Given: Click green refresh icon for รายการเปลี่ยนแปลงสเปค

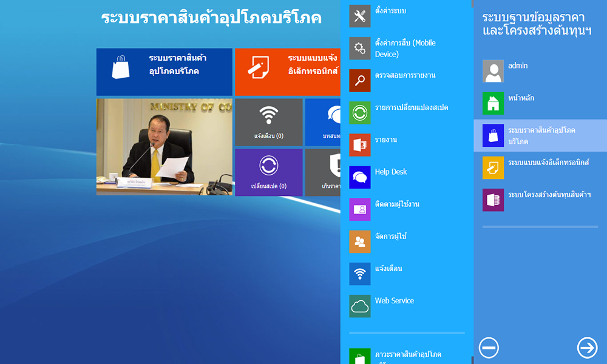Looking at the screenshot, I should [x=359, y=113].
